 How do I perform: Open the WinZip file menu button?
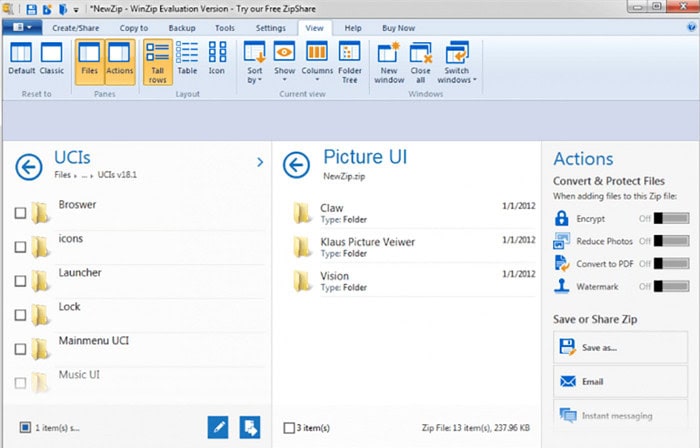coord(22,28)
